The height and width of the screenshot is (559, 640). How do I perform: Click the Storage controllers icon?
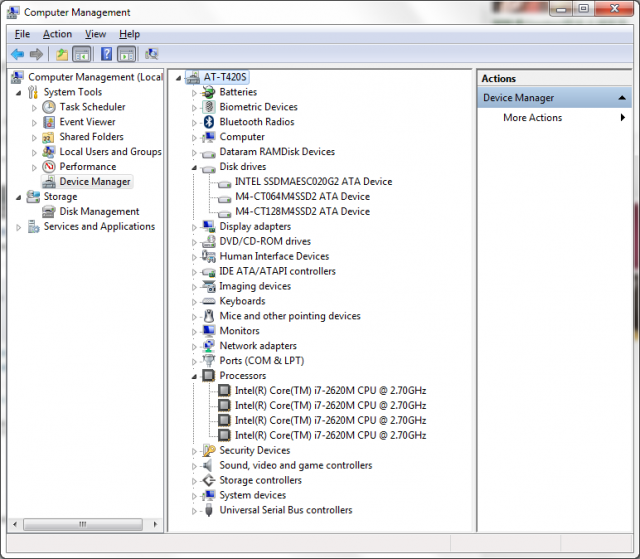click(209, 480)
